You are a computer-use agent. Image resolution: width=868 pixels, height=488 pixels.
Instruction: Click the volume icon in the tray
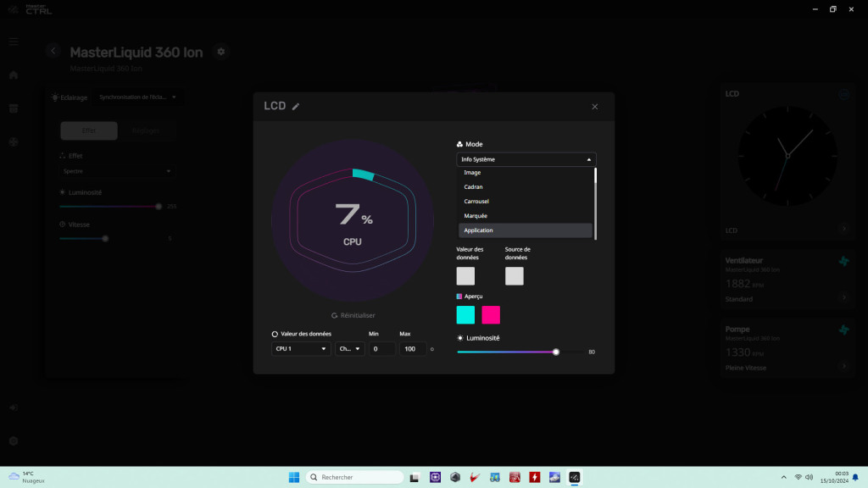(x=810, y=477)
